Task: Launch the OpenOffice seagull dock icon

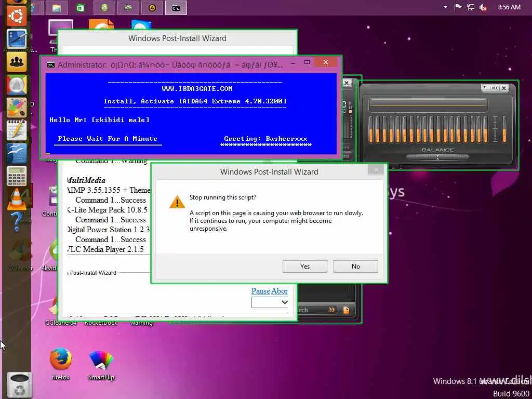Action: point(17,153)
